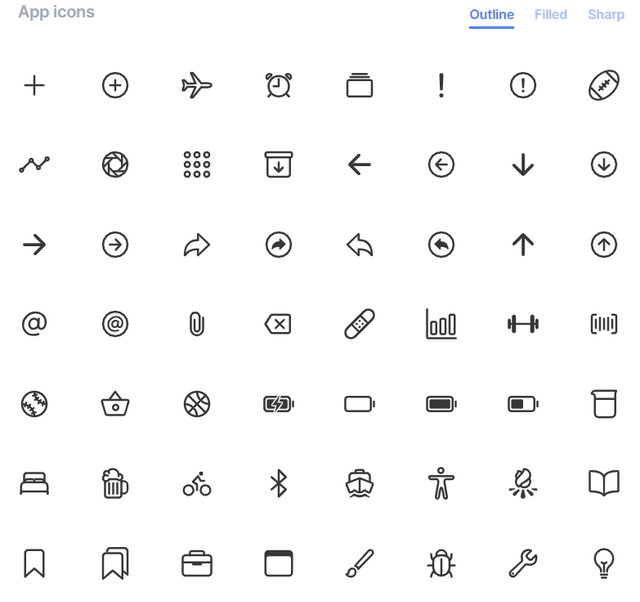Viewport: 640px width, 602px height.
Task: Pick the bandage icon
Action: pos(360,324)
